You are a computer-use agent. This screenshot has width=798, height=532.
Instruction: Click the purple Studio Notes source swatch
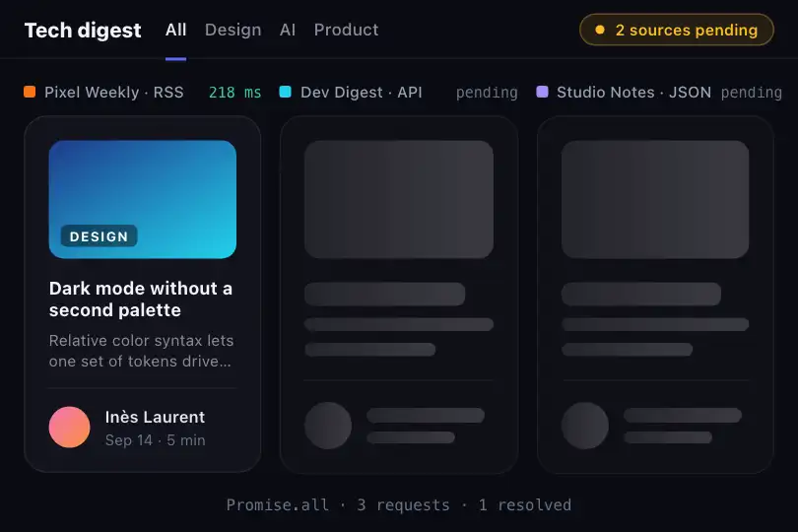click(543, 92)
